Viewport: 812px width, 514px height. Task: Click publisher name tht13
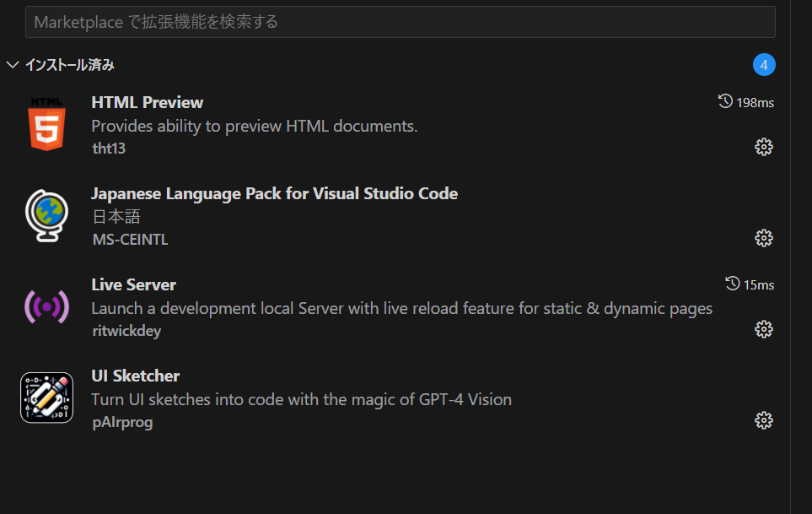pyautogui.click(x=109, y=149)
